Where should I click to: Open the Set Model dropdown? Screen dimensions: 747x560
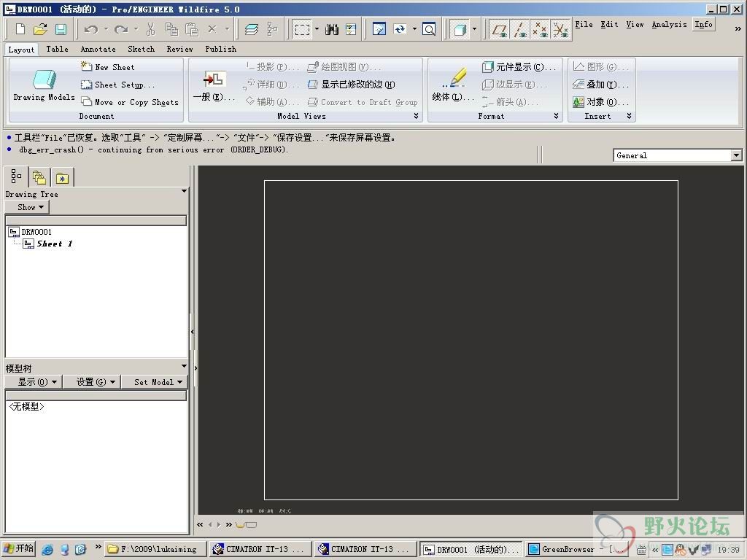[x=154, y=382]
